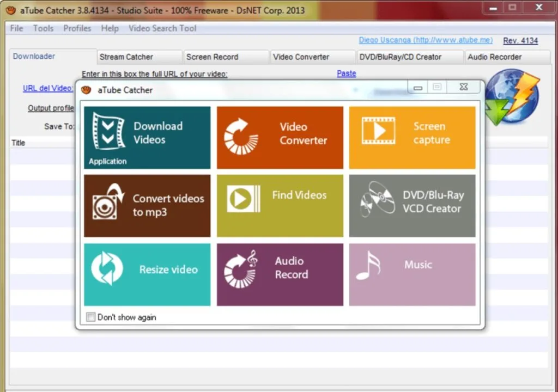Open the Music tile
558x392 pixels.
pyautogui.click(x=412, y=274)
